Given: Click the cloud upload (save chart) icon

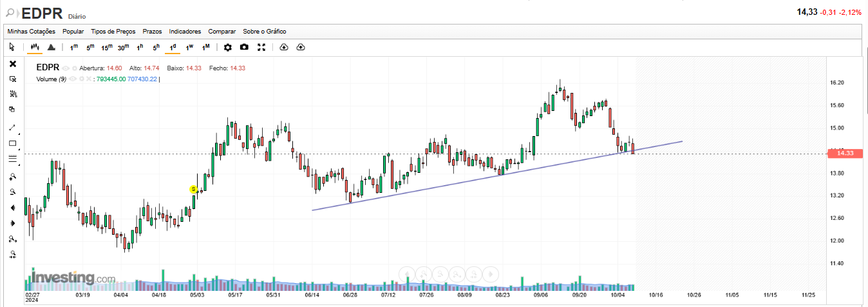Looking at the screenshot, I should click(301, 47).
